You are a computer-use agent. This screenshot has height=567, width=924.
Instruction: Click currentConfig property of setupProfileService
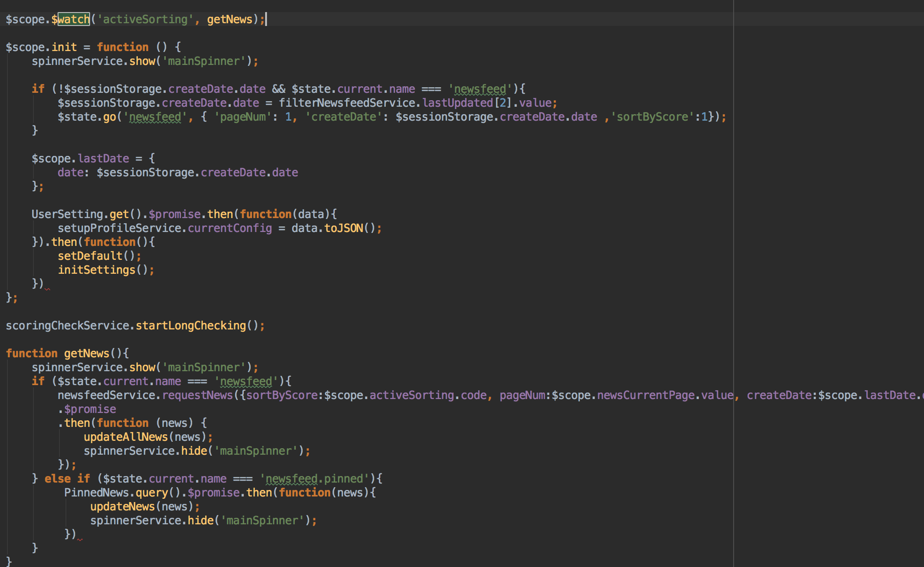(x=229, y=228)
